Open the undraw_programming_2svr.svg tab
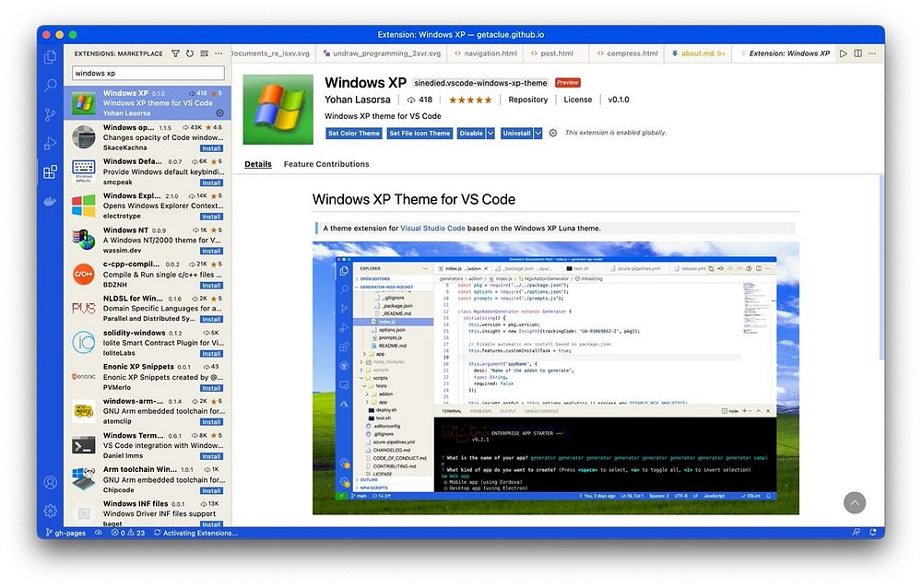Screen dimensions: 922x588 [383, 53]
